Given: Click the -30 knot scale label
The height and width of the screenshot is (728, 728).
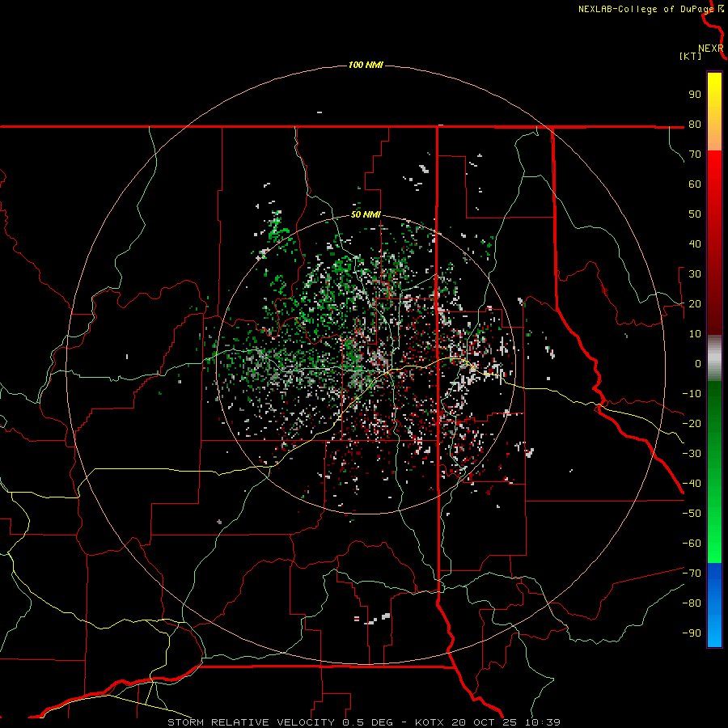Looking at the screenshot, I should (x=692, y=454).
